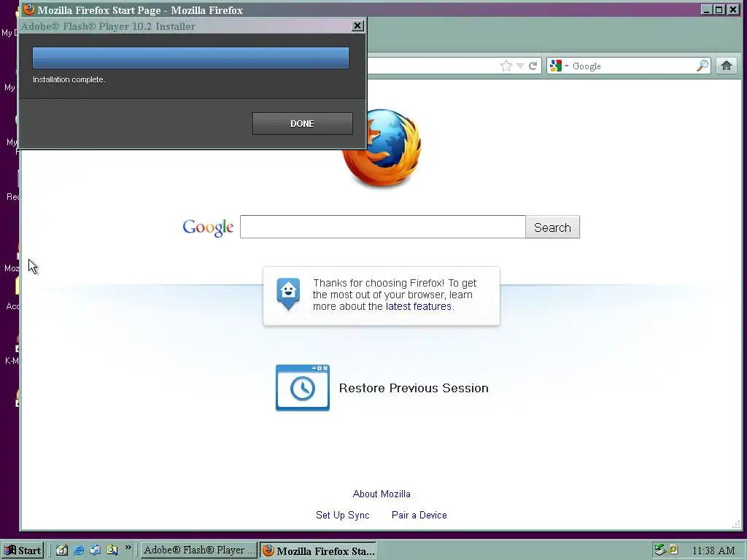Click the magnifier search icon in toolbar

point(703,66)
